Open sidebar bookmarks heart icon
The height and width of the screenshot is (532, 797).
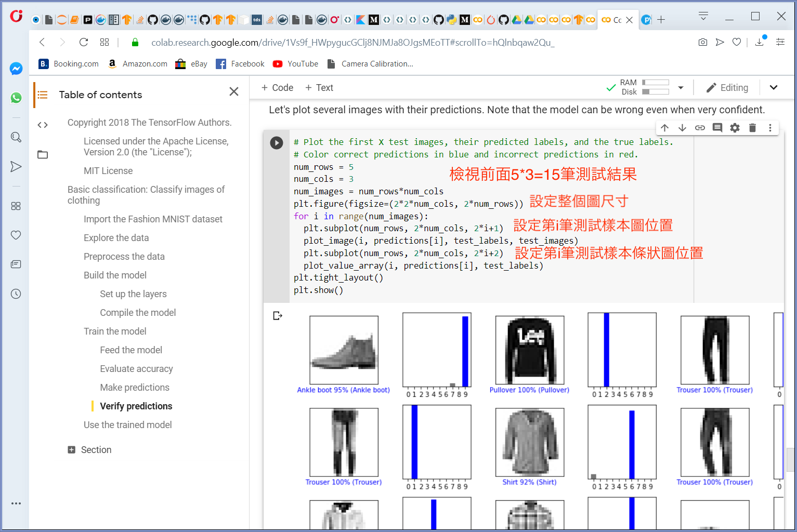tap(16, 235)
